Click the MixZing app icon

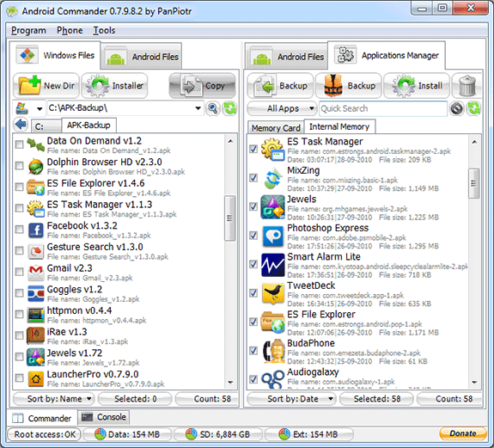272,178
